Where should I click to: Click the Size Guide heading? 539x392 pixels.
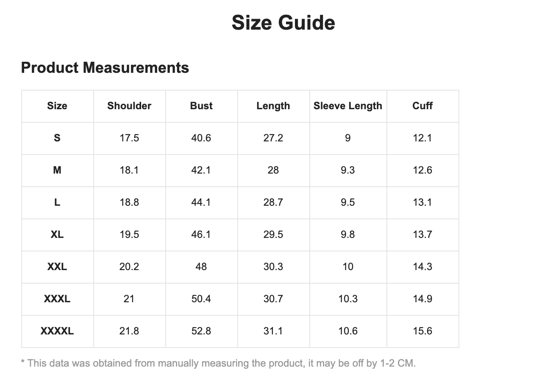click(283, 22)
